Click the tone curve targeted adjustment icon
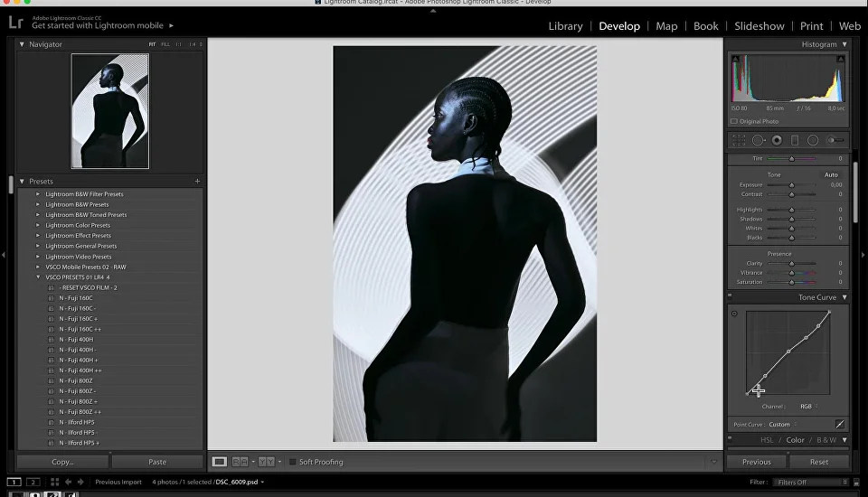This screenshot has width=868, height=497. (734, 314)
